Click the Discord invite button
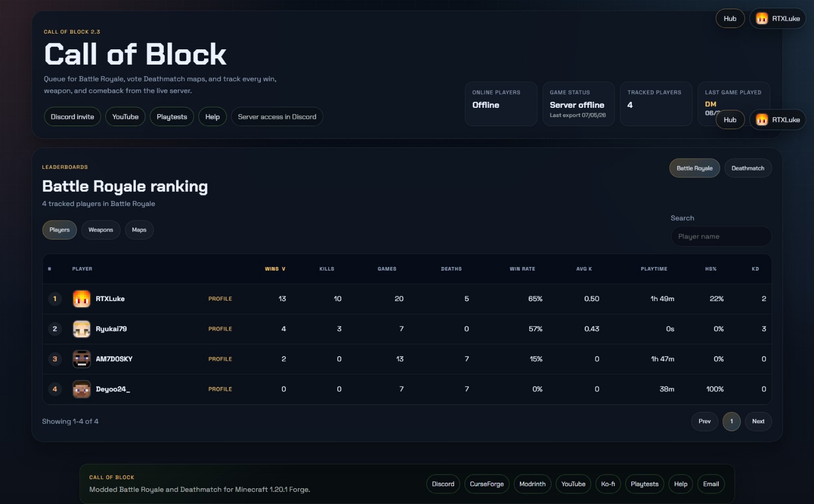Screen dimensions: 814x504 pyautogui.click(x=72, y=116)
